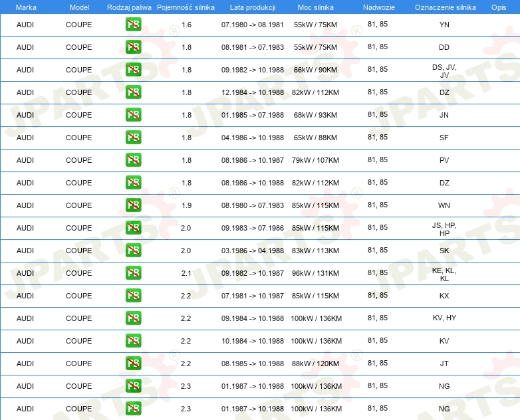
Task: Click the engine power '65kW / 88KM'
Action: point(315,138)
